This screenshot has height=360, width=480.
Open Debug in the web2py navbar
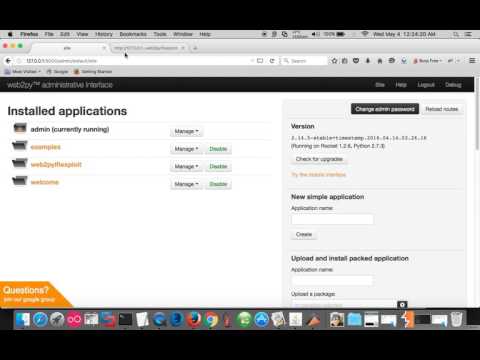pos(453,85)
